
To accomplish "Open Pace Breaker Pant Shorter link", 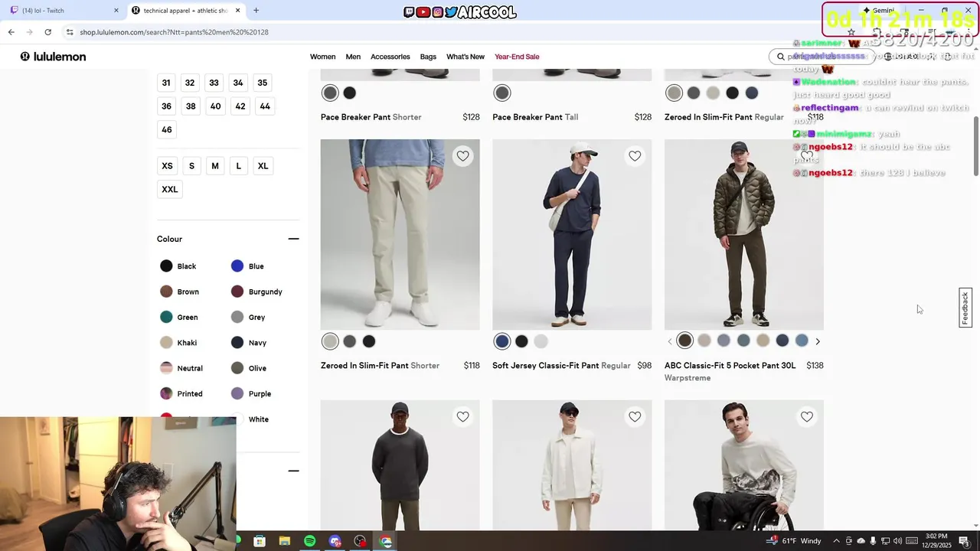I will click(x=371, y=117).
